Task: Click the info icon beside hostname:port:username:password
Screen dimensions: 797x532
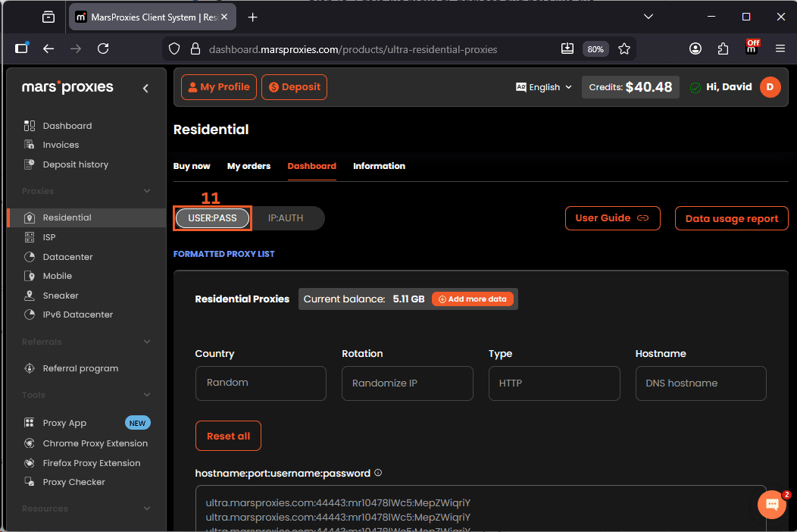Action: tap(378, 472)
